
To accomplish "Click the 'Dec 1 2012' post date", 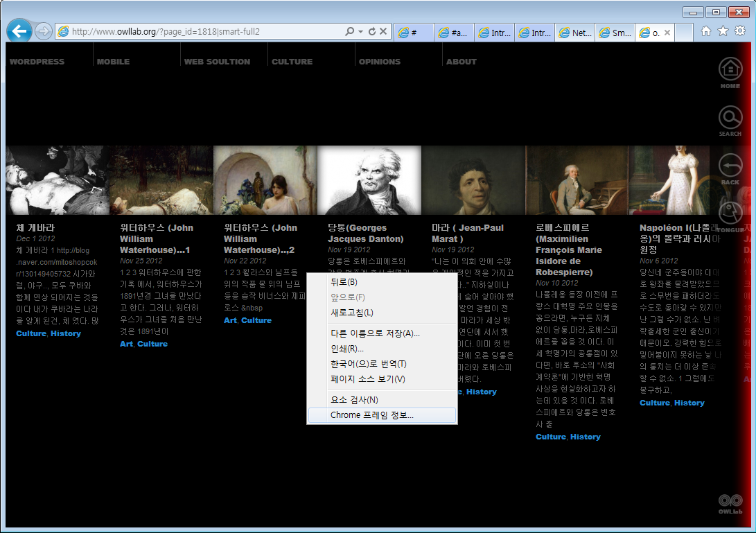I will pyautogui.click(x=35, y=238).
